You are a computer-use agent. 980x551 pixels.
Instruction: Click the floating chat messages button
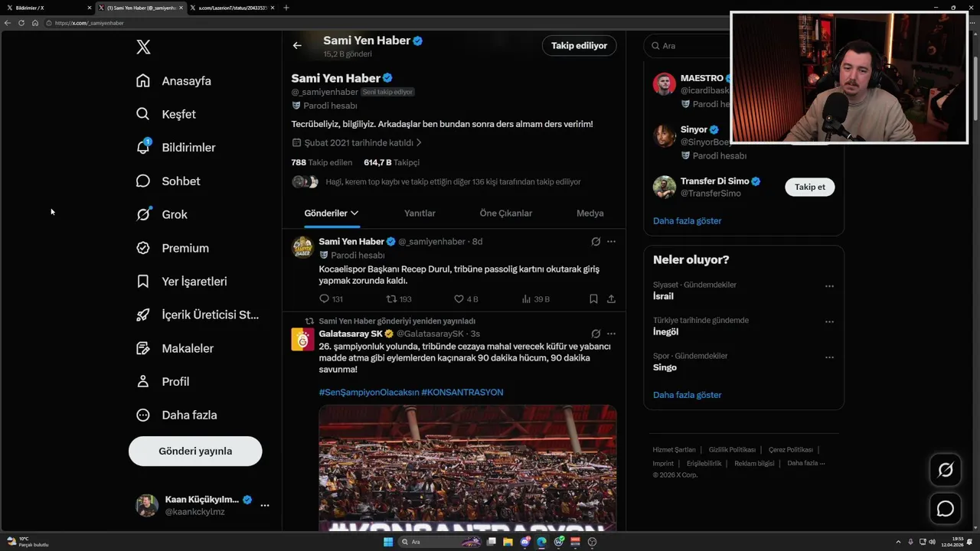(946, 508)
